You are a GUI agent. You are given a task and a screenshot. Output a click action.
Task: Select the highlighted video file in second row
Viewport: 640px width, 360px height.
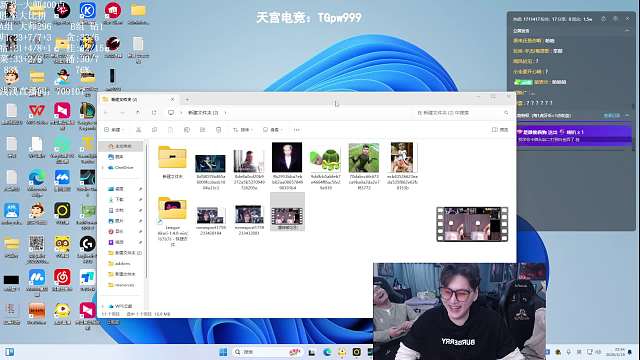click(287, 212)
